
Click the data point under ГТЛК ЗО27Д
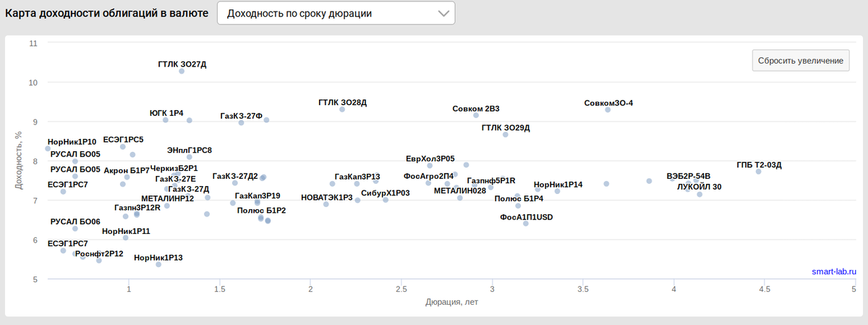pyautogui.click(x=182, y=71)
